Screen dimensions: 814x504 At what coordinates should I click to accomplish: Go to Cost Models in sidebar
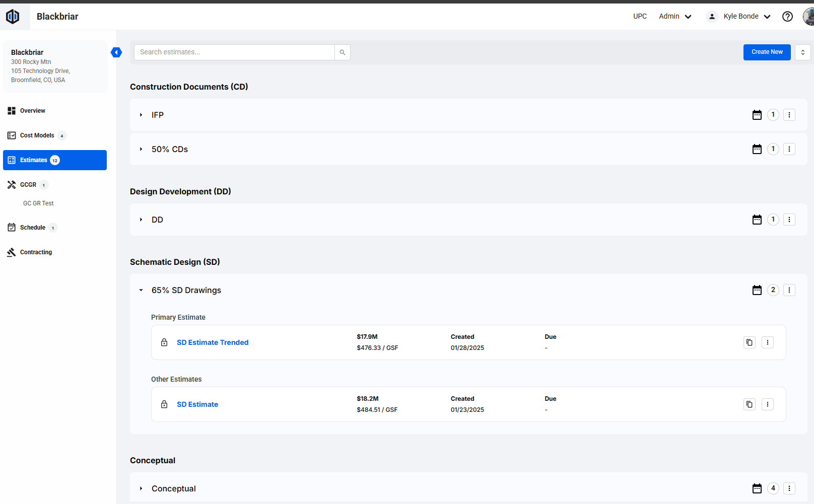tap(37, 135)
